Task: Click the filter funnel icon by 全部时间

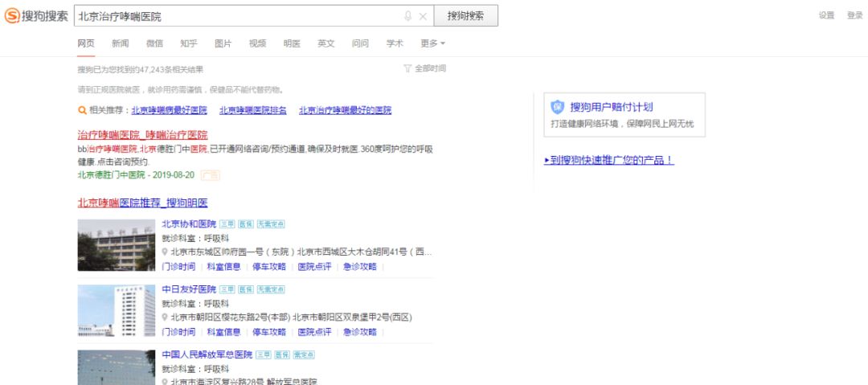Action: coord(407,68)
